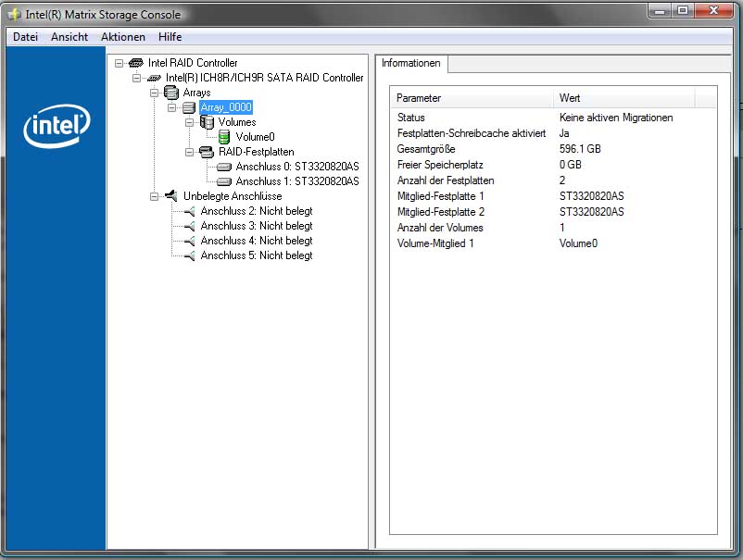This screenshot has width=743, height=560.
Task: Click the application icon in the title bar
Action: tap(14, 15)
